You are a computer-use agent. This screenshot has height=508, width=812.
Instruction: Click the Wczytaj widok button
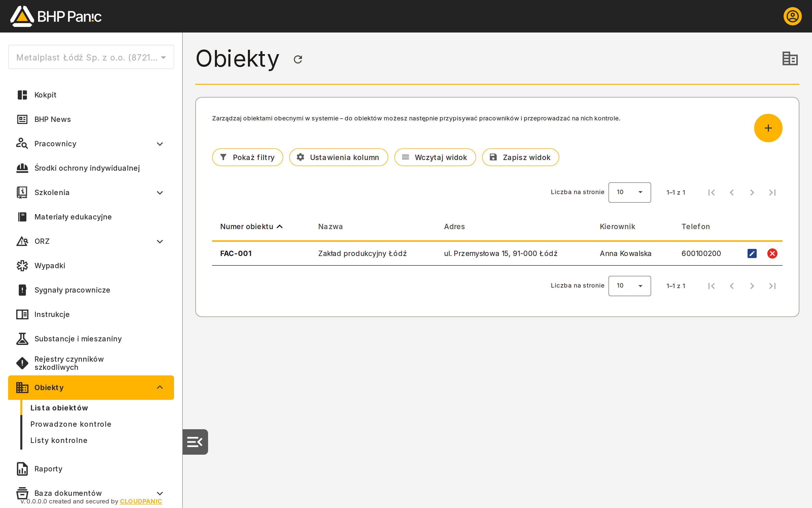click(x=435, y=157)
